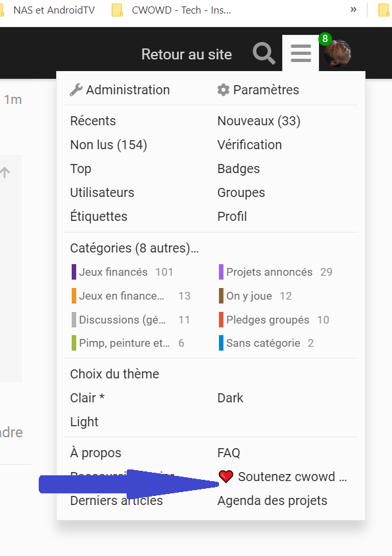Image resolution: width=392 pixels, height=556 pixels.
Task: Click the bookmarks overflow chevron
Action: tap(353, 10)
